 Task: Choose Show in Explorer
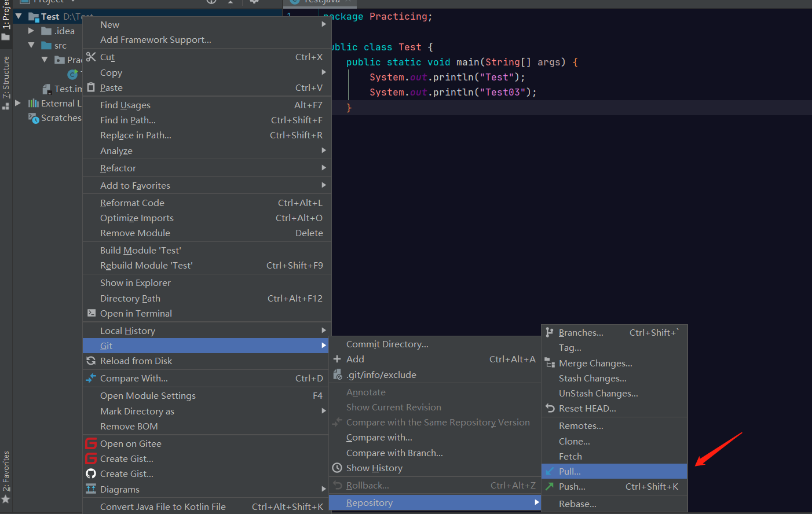coord(207,282)
